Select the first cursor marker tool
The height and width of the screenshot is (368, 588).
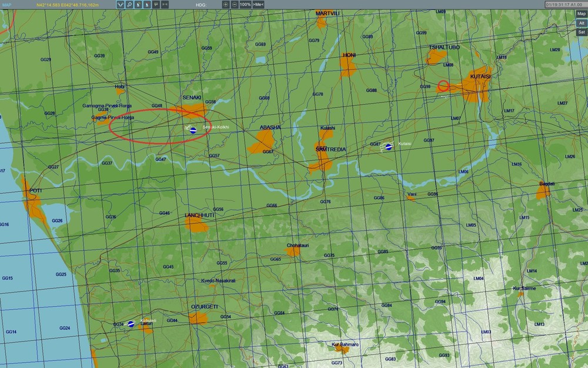[138, 5]
